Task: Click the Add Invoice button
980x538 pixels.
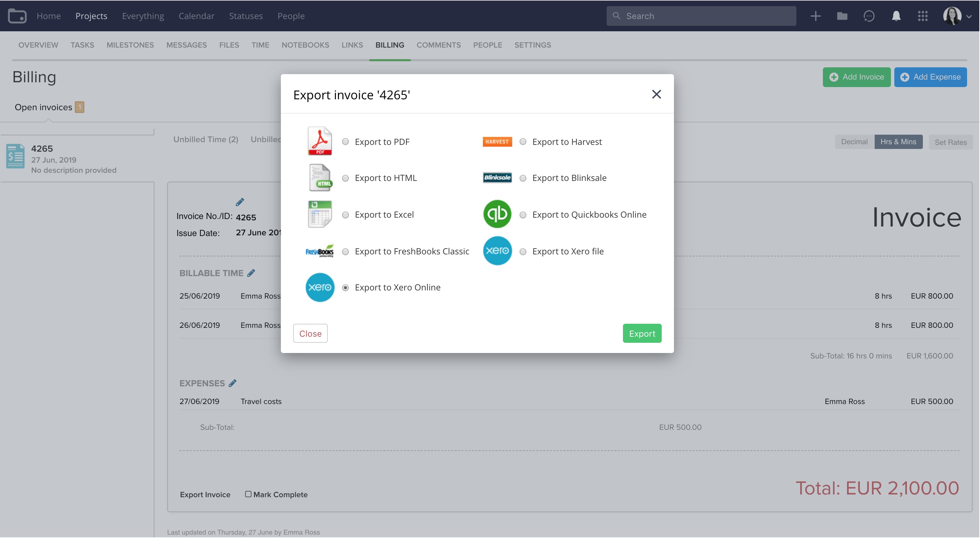Action: point(856,77)
